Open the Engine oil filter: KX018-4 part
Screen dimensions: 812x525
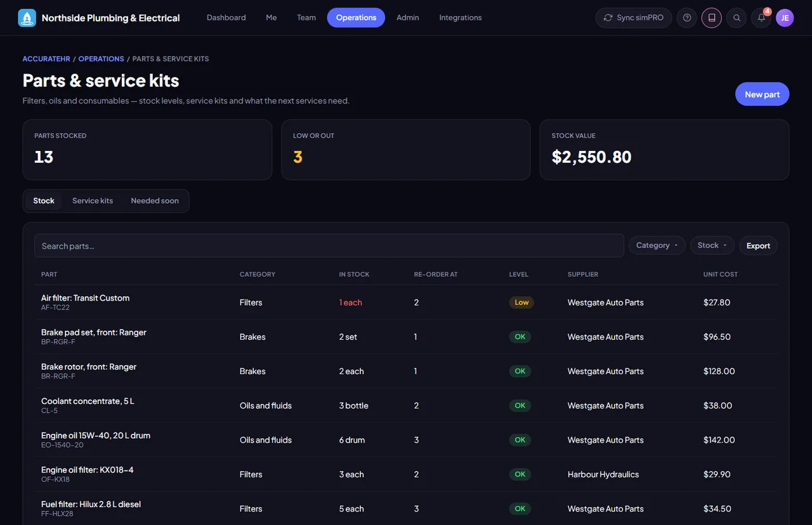[x=88, y=470]
